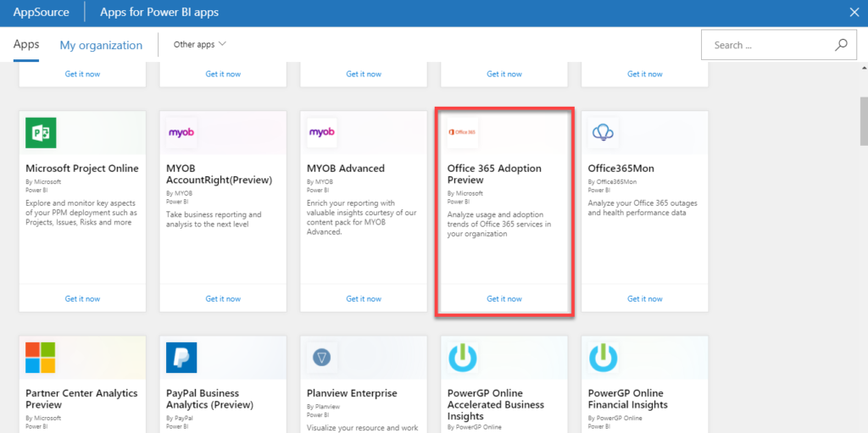Click the AppSource header title
868x433 pixels.
click(42, 12)
